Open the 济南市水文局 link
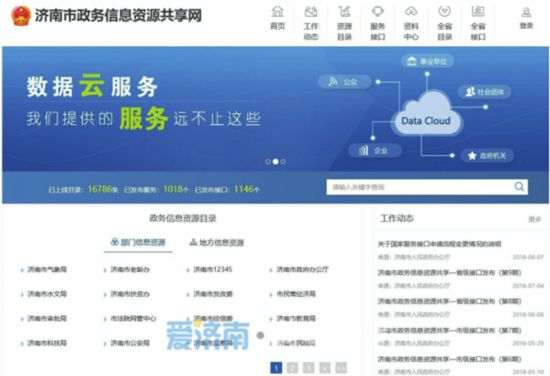This screenshot has height=376, width=550. coord(47,294)
